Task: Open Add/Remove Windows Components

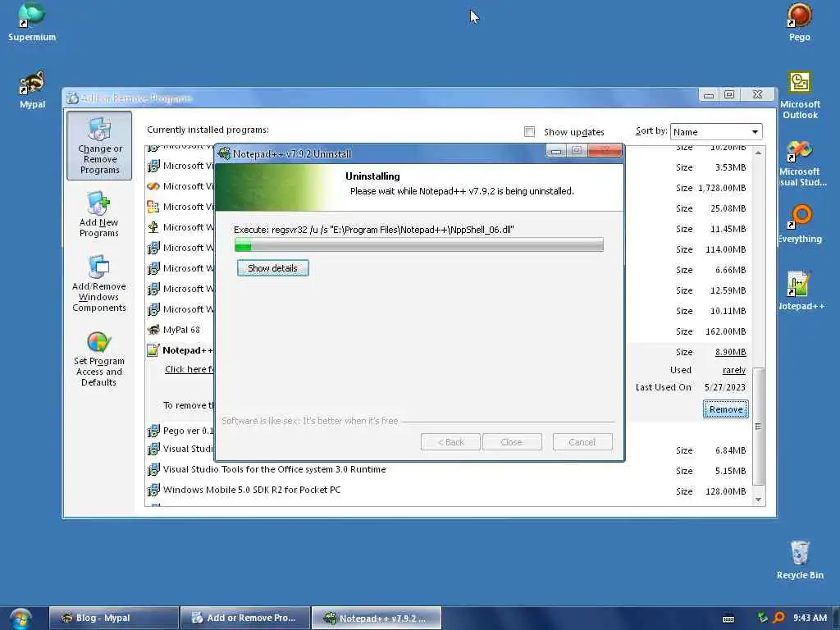Action: pos(99,284)
